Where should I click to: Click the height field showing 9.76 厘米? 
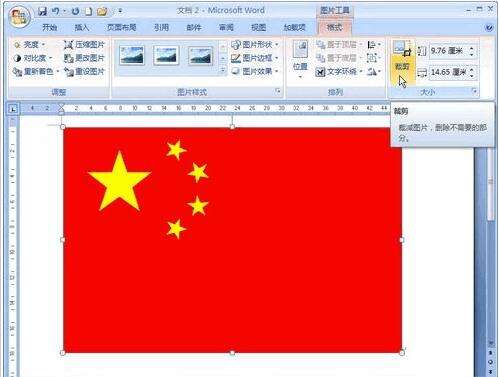pyautogui.click(x=448, y=51)
